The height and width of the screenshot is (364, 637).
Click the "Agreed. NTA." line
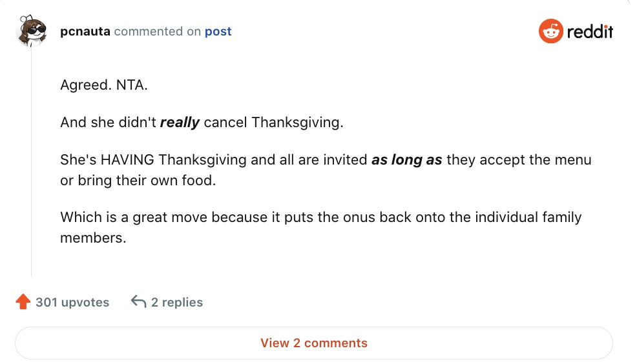pos(104,85)
